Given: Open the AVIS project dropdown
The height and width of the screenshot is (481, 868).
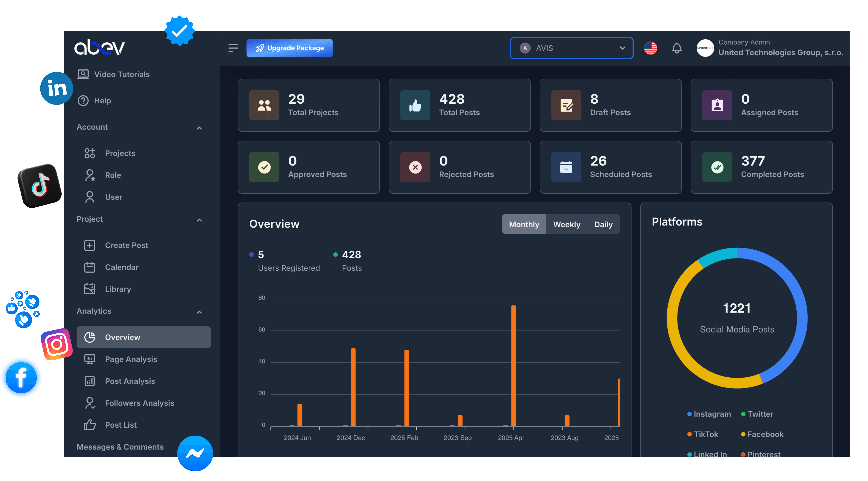Looking at the screenshot, I should coord(571,48).
